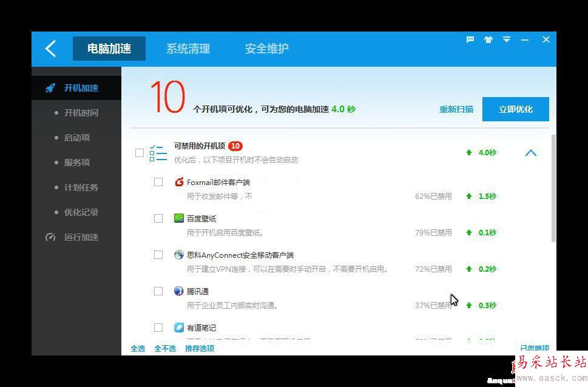The height and width of the screenshot is (387, 588).
Task: Click the 腾讯通 item name
Action: tap(198, 291)
